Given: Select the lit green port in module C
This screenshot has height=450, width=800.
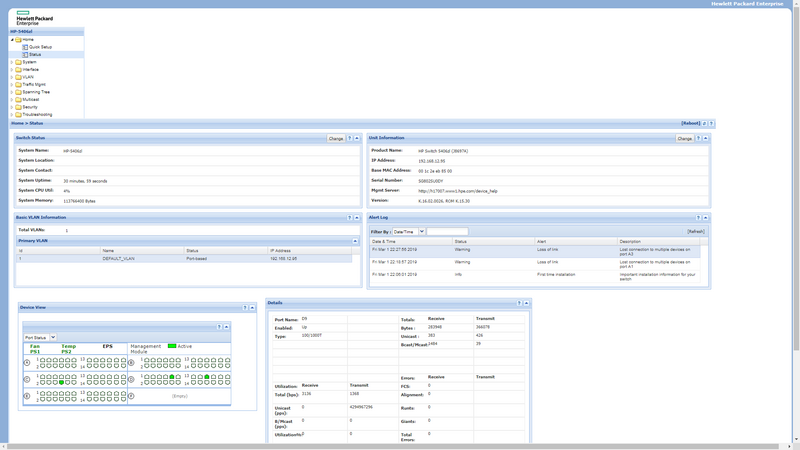Looking at the screenshot, I should 61,383.
